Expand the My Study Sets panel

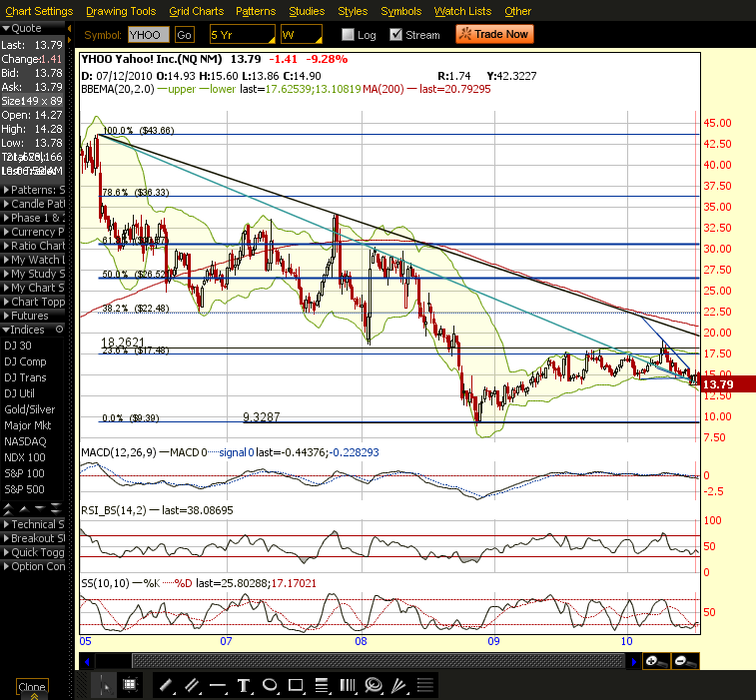32,274
